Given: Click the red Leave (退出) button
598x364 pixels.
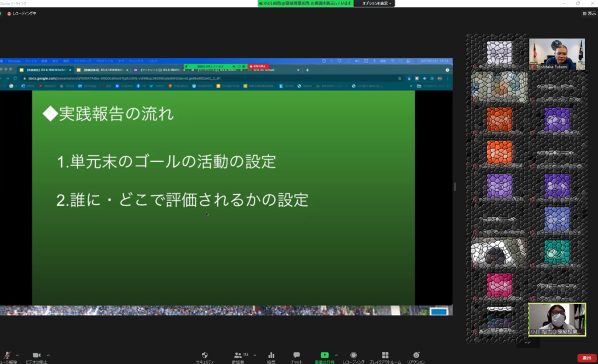Looking at the screenshot, I should point(586,358).
